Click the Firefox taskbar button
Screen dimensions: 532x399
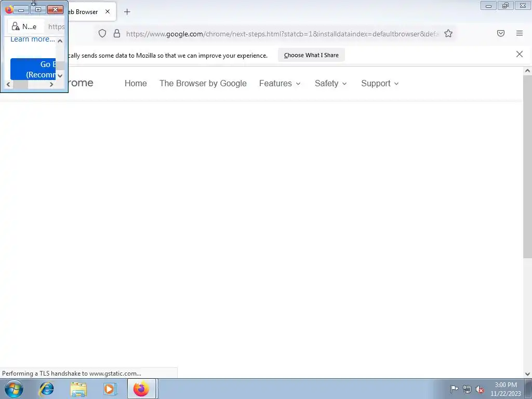tap(141, 389)
